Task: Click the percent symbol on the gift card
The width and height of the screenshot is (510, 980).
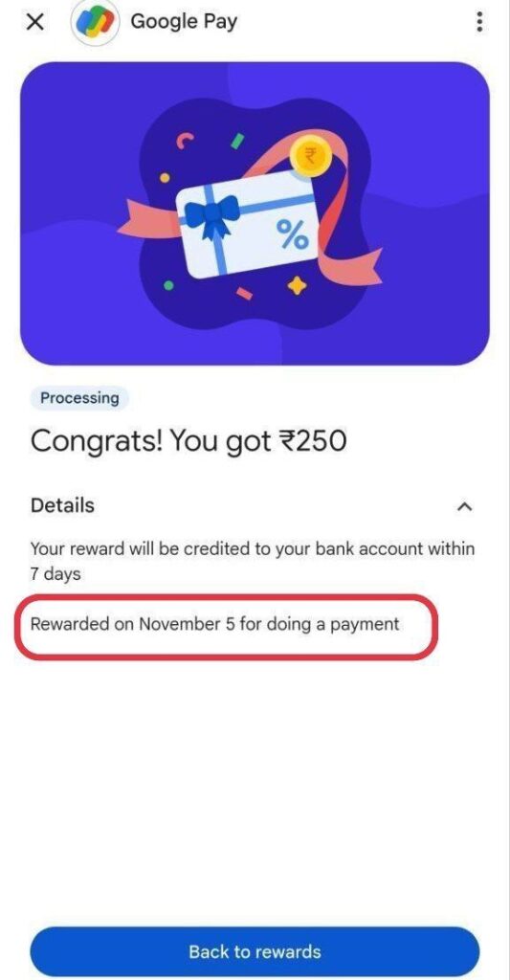Action: click(x=292, y=235)
